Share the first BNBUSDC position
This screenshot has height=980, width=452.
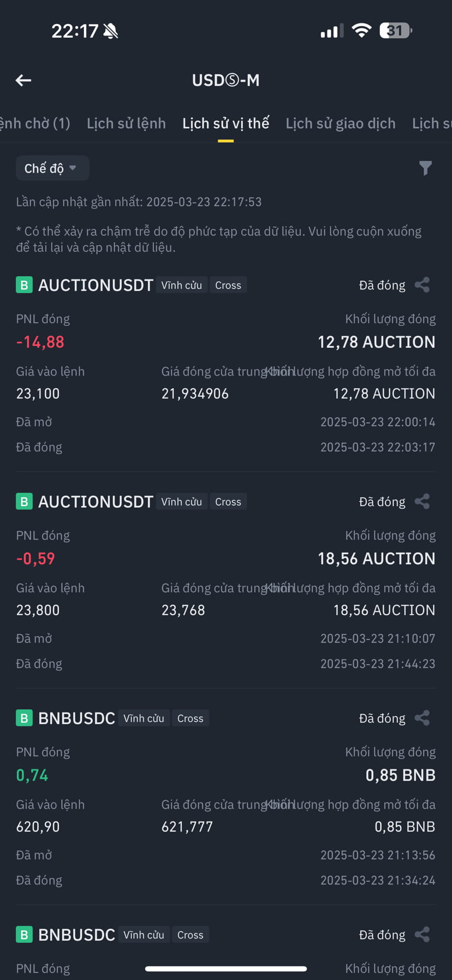click(422, 718)
